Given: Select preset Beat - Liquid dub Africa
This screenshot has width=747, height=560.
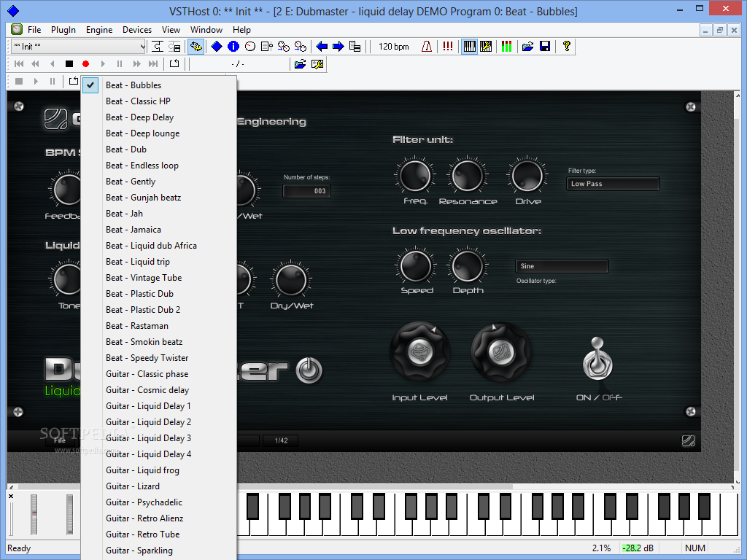Looking at the screenshot, I should point(159,246).
